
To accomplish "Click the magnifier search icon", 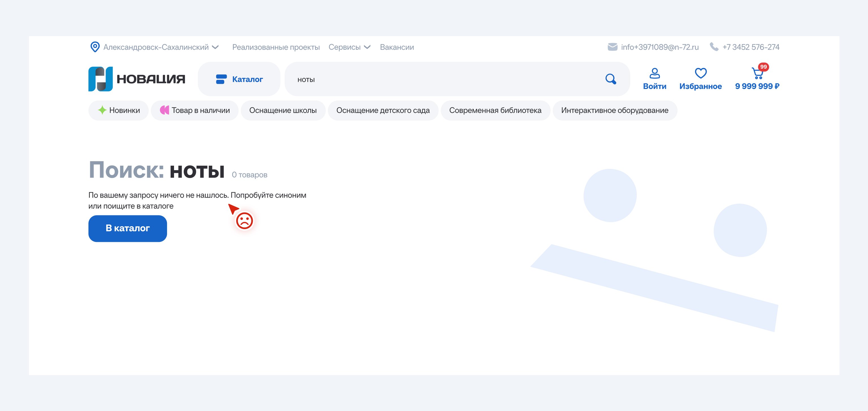I will tap(611, 79).
